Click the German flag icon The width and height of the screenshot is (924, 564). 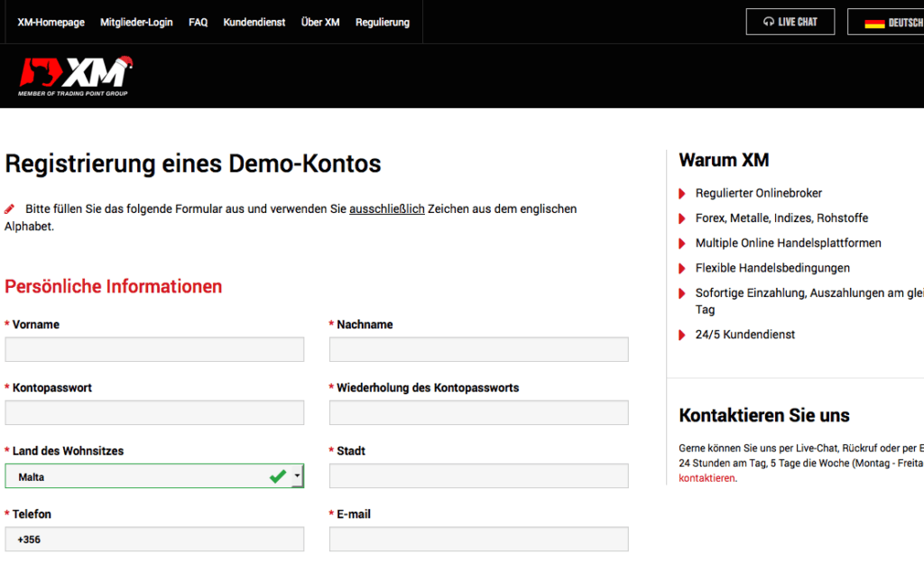click(874, 23)
